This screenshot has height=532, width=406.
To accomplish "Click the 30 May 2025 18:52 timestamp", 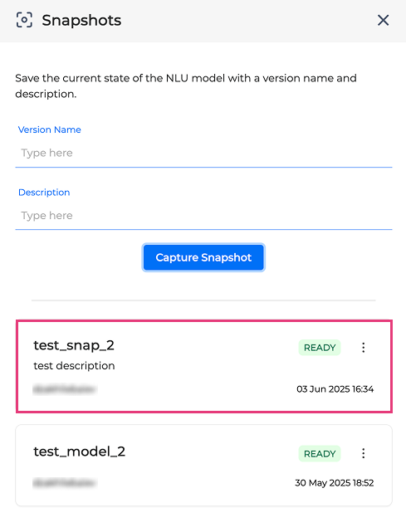I will (x=335, y=483).
